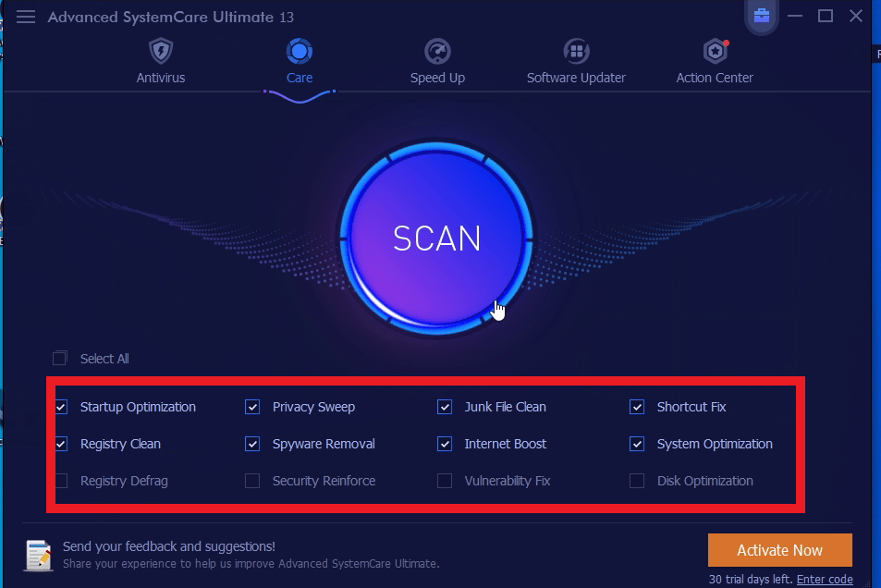Image resolution: width=881 pixels, height=588 pixels.
Task: Enable Disk Optimization checkbox
Action: pyautogui.click(x=637, y=481)
